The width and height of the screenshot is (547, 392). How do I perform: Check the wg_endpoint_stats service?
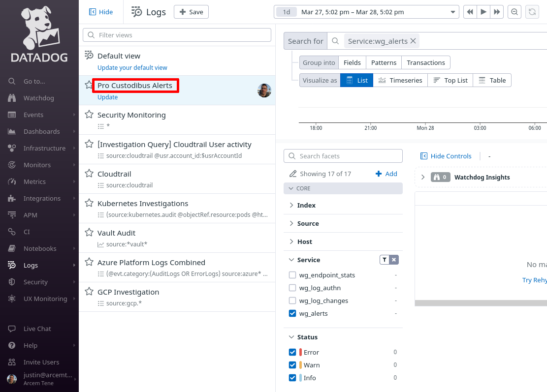point(292,275)
